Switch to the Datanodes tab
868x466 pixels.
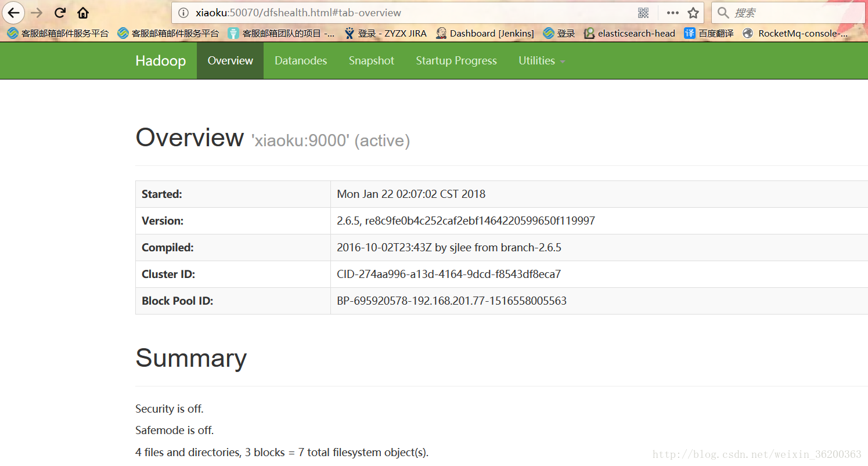pyautogui.click(x=301, y=60)
